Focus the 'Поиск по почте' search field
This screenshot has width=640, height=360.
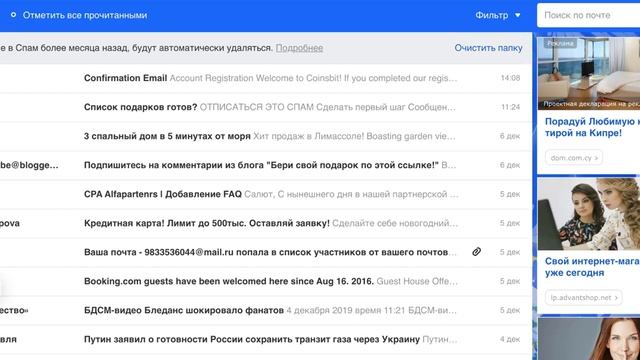589,15
